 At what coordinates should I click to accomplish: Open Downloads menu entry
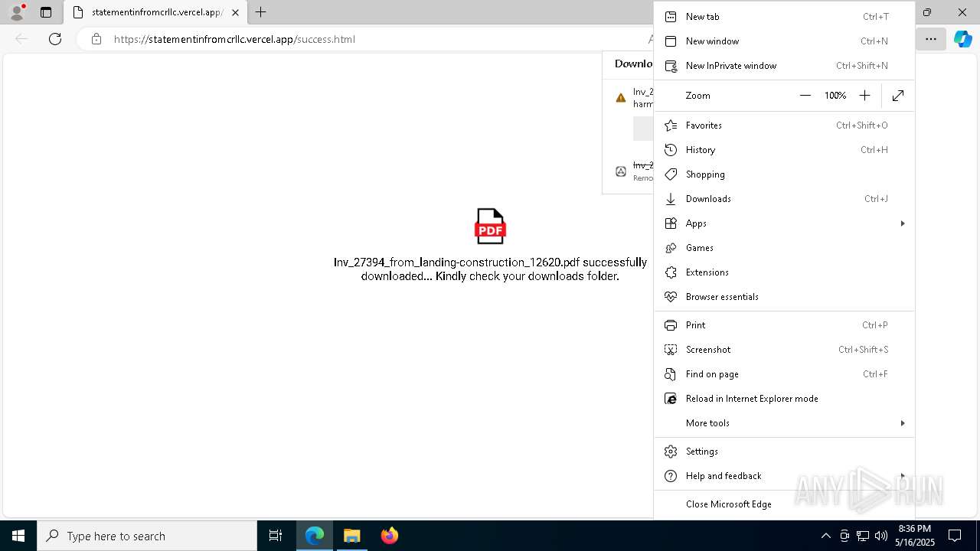point(784,199)
